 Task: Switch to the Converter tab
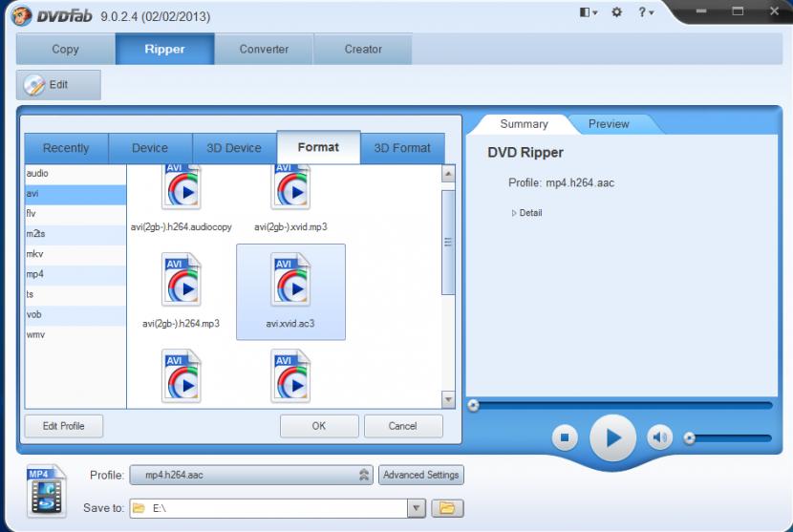(264, 49)
